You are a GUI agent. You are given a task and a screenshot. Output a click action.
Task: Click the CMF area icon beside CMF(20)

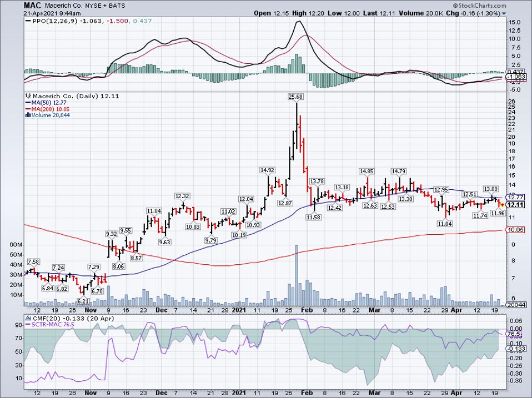coord(28,318)
